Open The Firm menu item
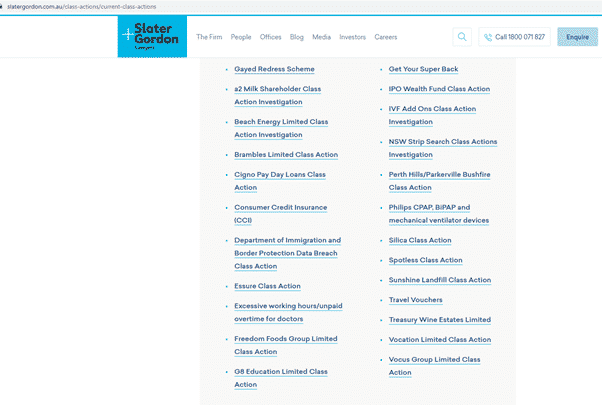The image size is (602, 405). [209, 37]
